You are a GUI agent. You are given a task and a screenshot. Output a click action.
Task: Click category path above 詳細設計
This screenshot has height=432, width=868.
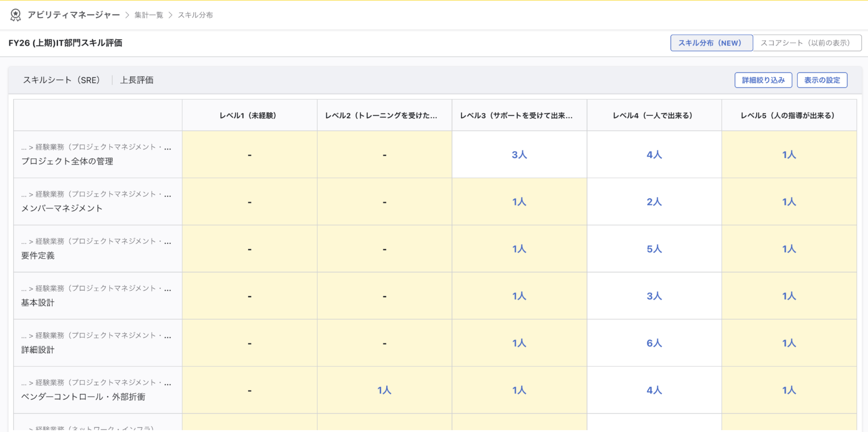(x=96, y=336)
